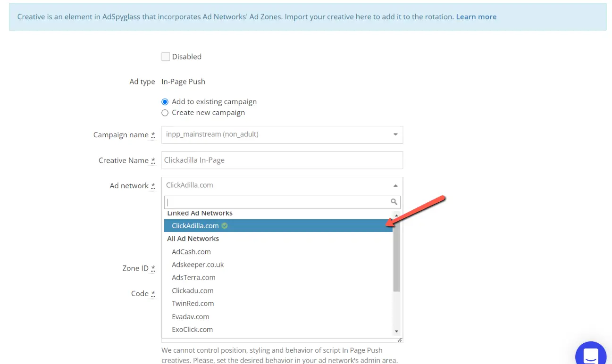The image size is (612, 364).
Task: Open the Campaign name dropdown
Action: pyautogui.click(x=282, y=134)
